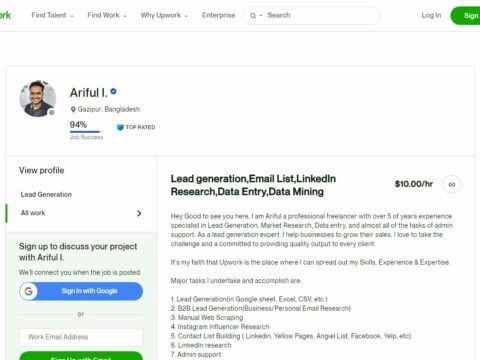480x360 pixels.
Task: Click the verified badge next to Ariful I.
Action: pyautogui.click(x=113, y=91)
